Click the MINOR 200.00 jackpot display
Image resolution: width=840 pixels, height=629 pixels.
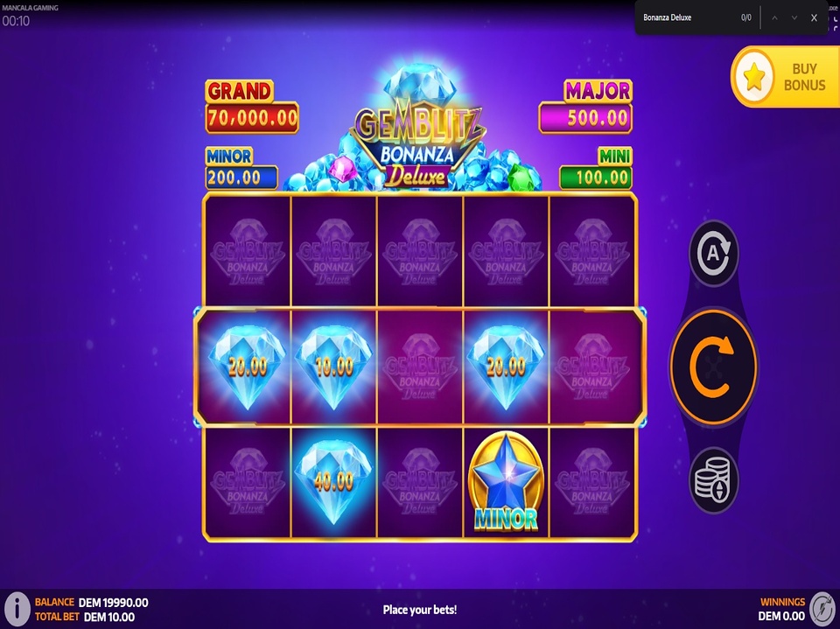(241, 168)
